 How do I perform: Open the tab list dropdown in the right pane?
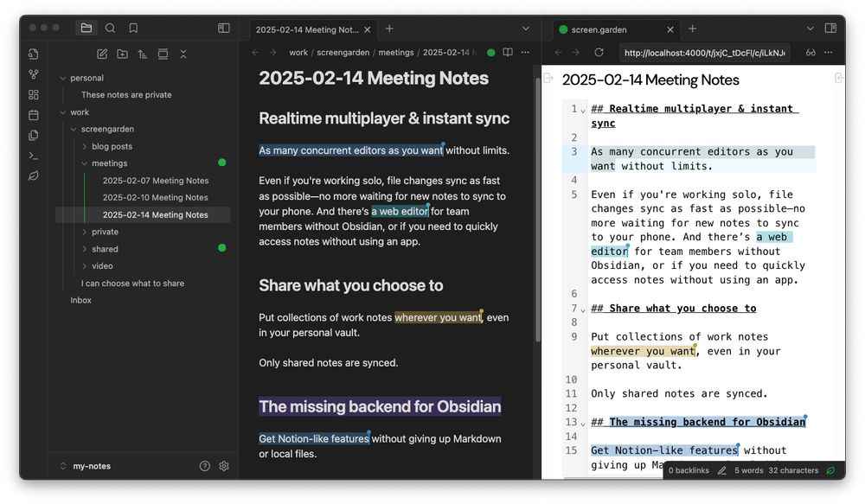(x=810, y=29)
